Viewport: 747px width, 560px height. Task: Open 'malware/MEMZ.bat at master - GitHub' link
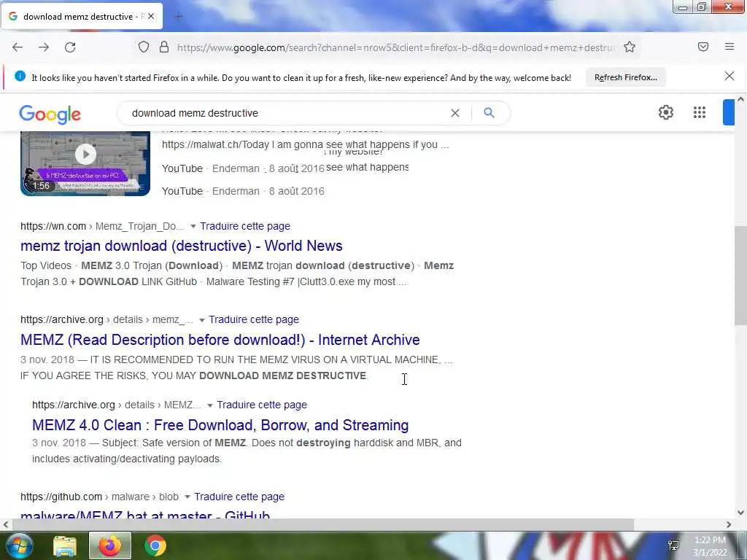pos(145,514)
